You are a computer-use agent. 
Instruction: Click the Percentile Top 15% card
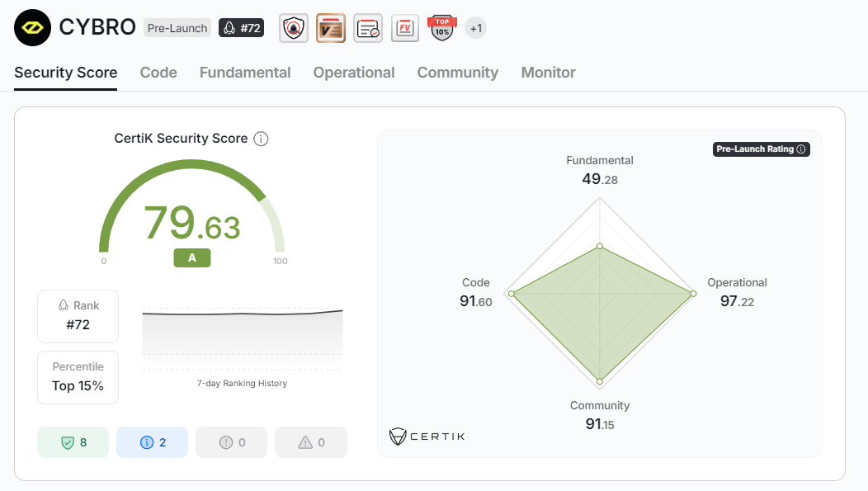click(x=78, y=377)
